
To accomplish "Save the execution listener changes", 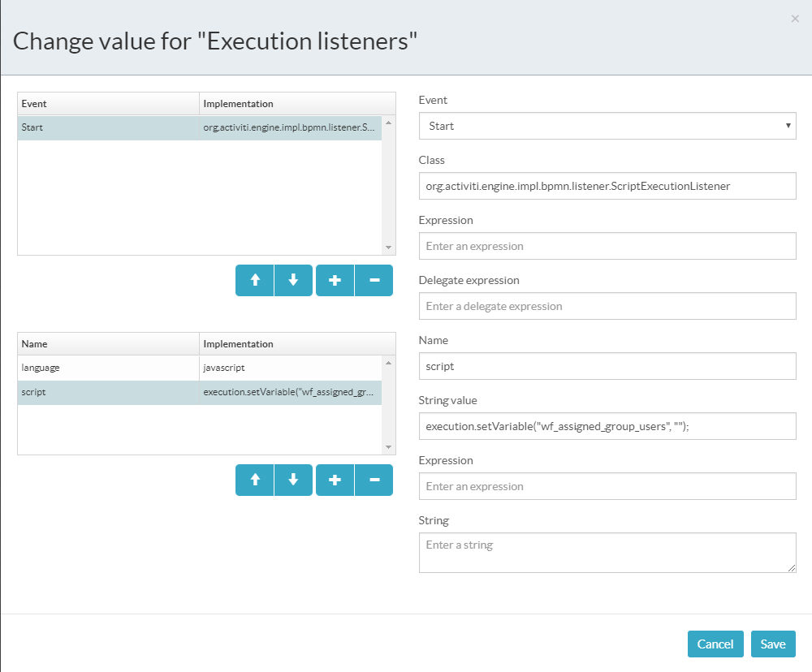I will [773, 644].
